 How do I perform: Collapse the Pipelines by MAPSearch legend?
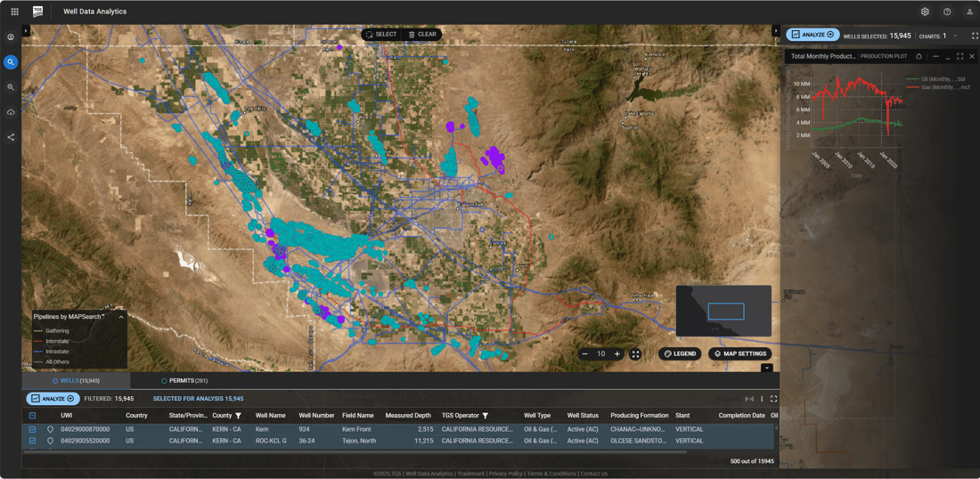pos(121,316)
